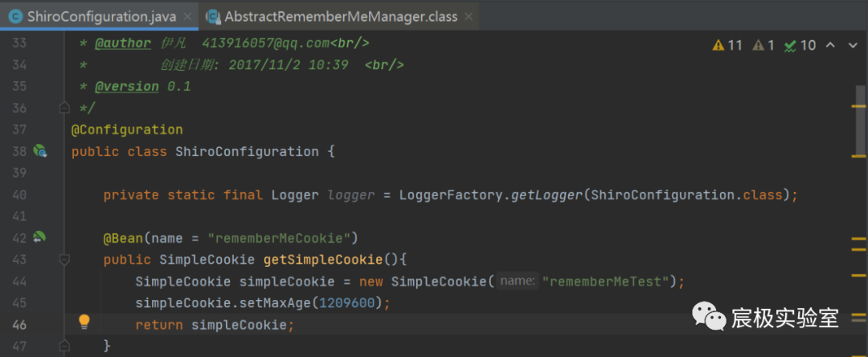Jump to previous highlighted error with up arrow
The height and width of the screenshot is (357, 868).
(831, 45)
